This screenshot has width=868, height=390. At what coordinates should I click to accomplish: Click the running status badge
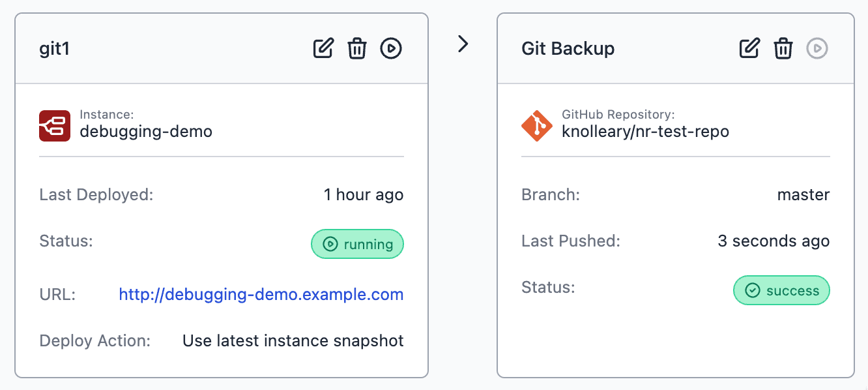357,244
